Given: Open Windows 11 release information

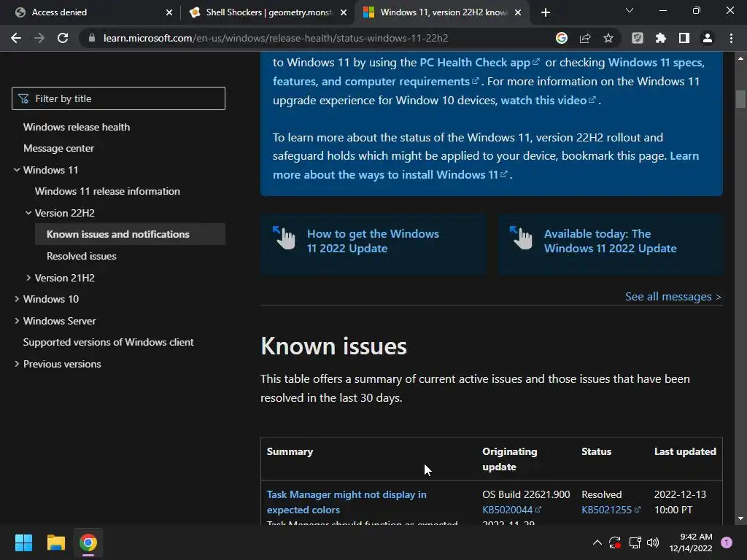Looking at the screenshot, I should click(x=107, y=192).
